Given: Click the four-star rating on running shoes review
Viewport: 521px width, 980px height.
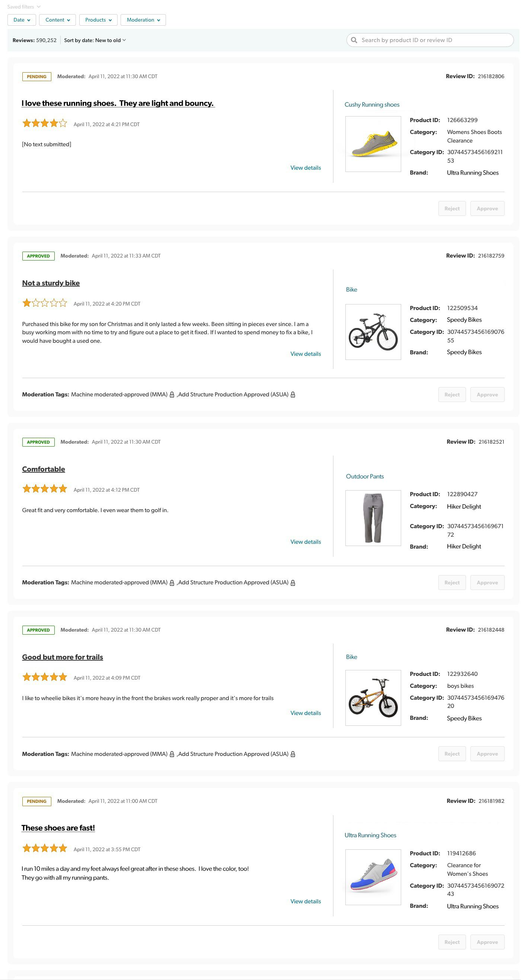Looking at the screenshot, I should pos(45,123).
